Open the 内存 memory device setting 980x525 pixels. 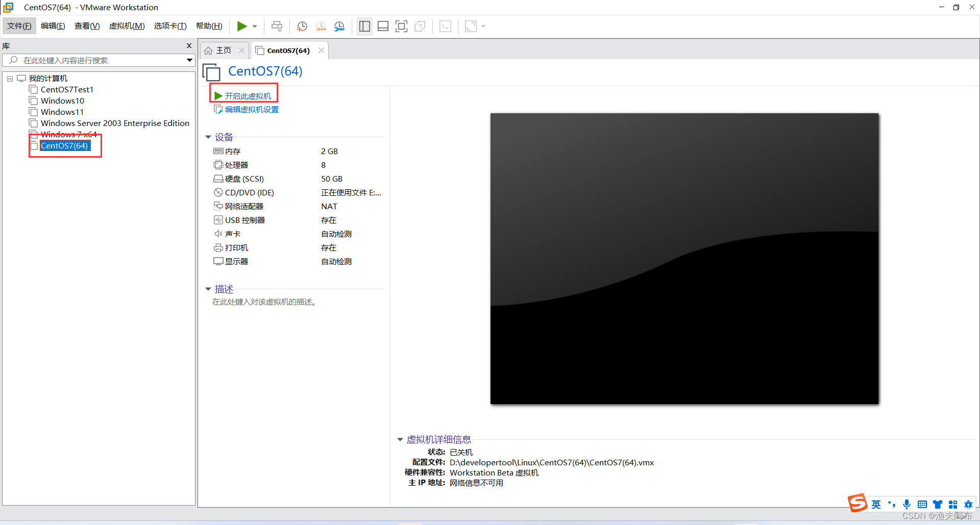pyautogui.click(x=233, y=152)
